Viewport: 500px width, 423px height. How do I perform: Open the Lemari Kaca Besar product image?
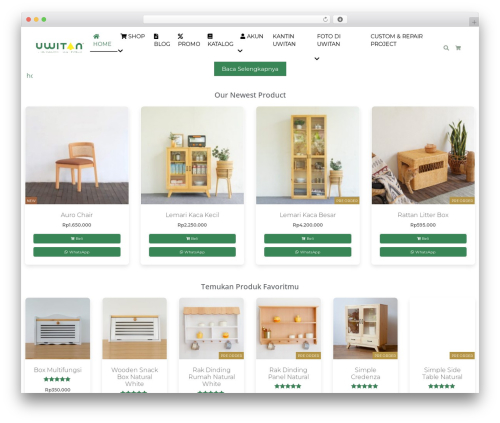pos(308,155)
